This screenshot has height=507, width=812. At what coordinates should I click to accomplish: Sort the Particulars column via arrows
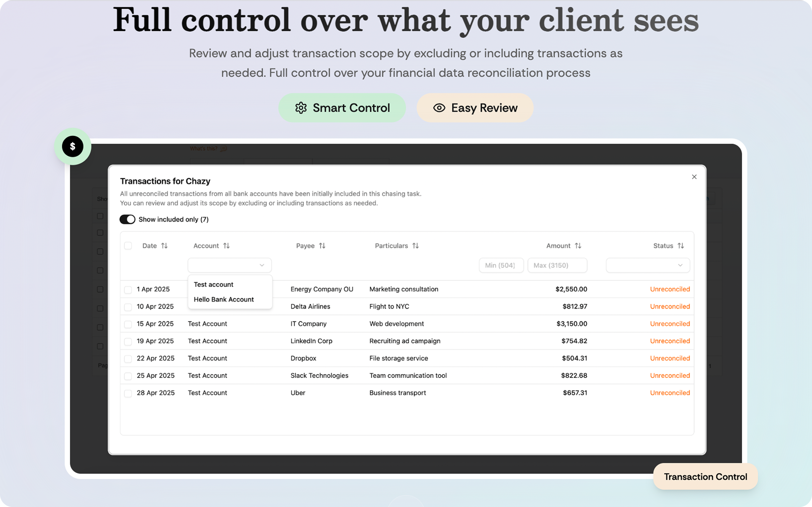[415, 246]
